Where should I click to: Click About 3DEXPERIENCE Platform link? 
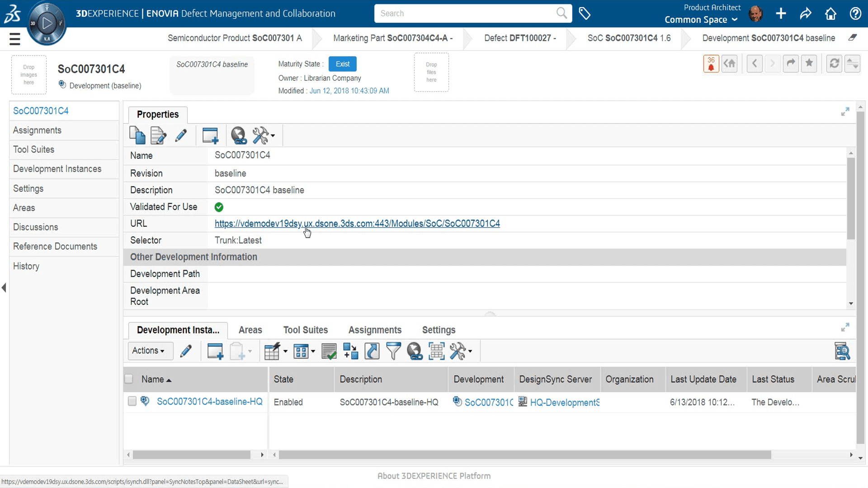[434, 476]
